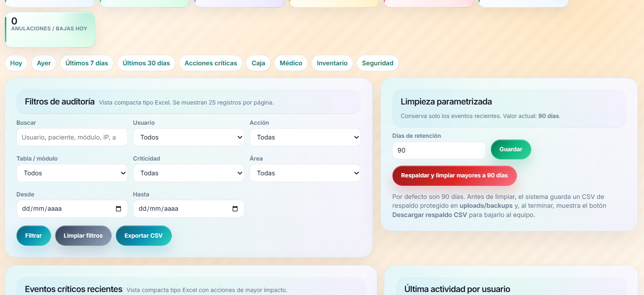Filter by Caja area chip
Screen dimensions: 644x295
tap(258, 63)
